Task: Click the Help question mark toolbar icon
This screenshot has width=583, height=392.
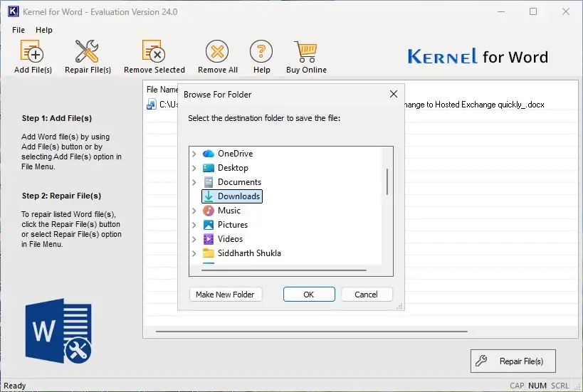Action: pyautogui.click(x=261, y=51)
